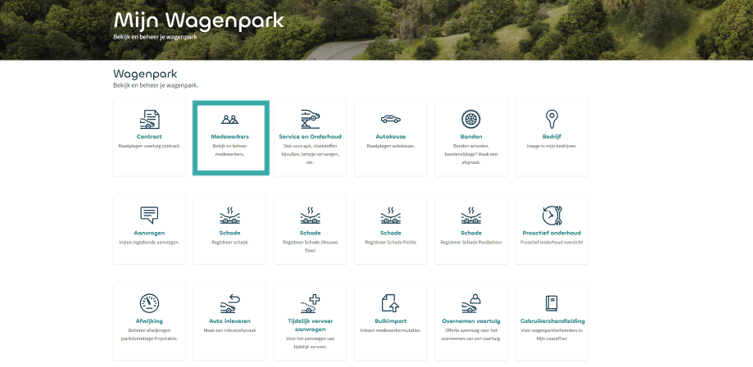The height and width of the screenshot is (367, 753).
Task: Click the Bedrijf location pin icon
Action: tap(551, 119)
